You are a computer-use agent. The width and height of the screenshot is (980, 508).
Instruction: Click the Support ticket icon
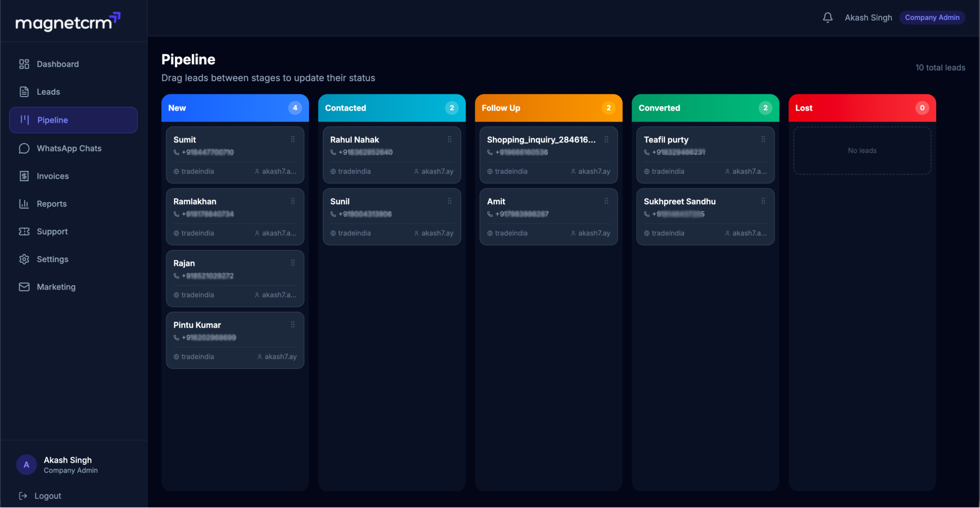[x=24, y=231]
